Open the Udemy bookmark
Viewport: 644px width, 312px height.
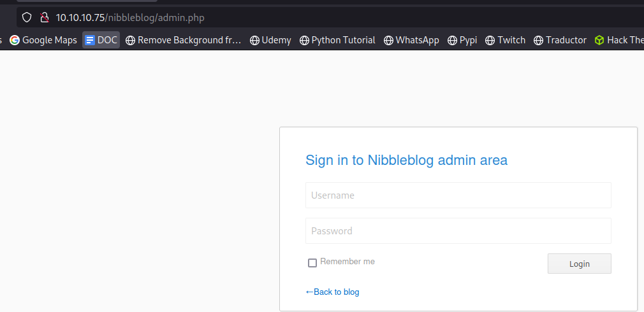270,40
